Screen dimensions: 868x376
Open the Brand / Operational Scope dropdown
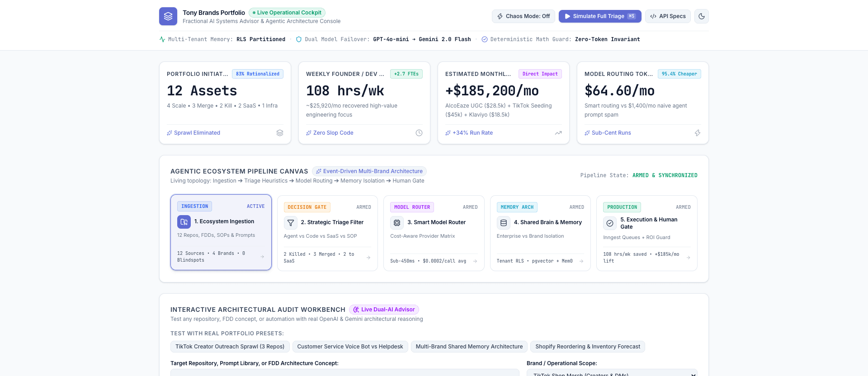612,373
